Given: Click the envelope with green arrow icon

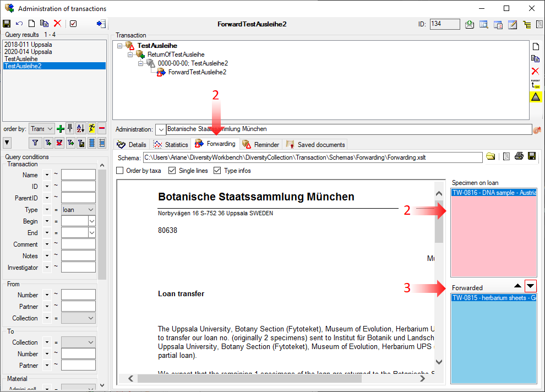Looking at the screenshot, I should coord(470,24).
